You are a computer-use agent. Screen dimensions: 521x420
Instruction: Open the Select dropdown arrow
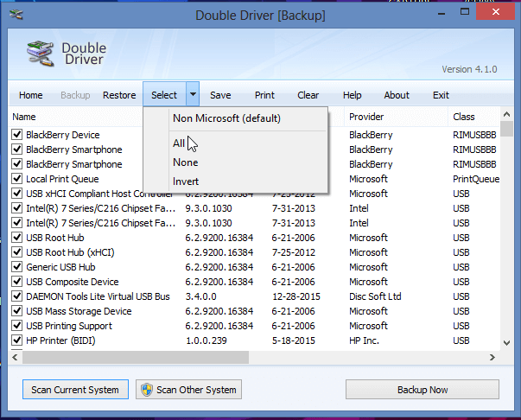click(193, 94)
